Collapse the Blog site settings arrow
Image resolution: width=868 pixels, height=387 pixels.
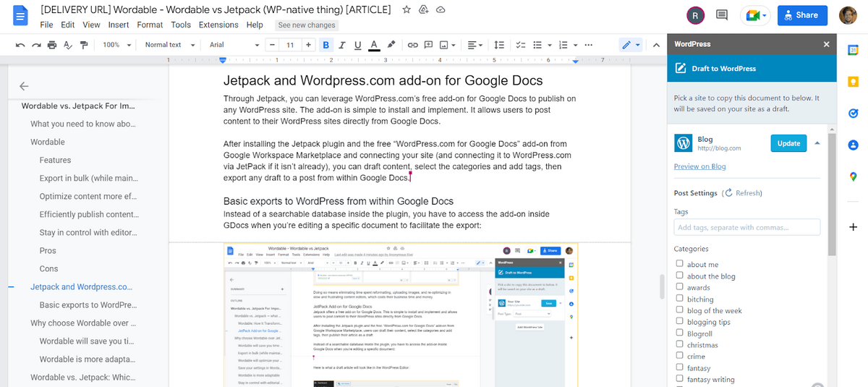tap(817, 143)
